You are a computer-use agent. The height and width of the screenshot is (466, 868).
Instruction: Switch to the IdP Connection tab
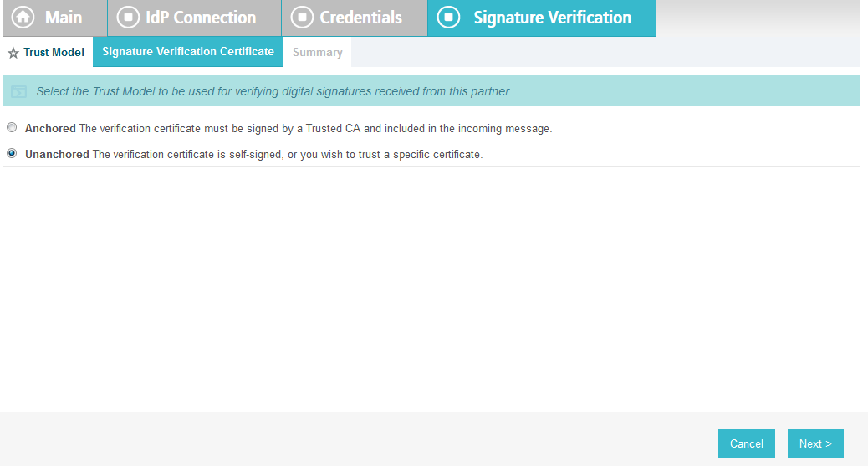click(x=194, y=18)
